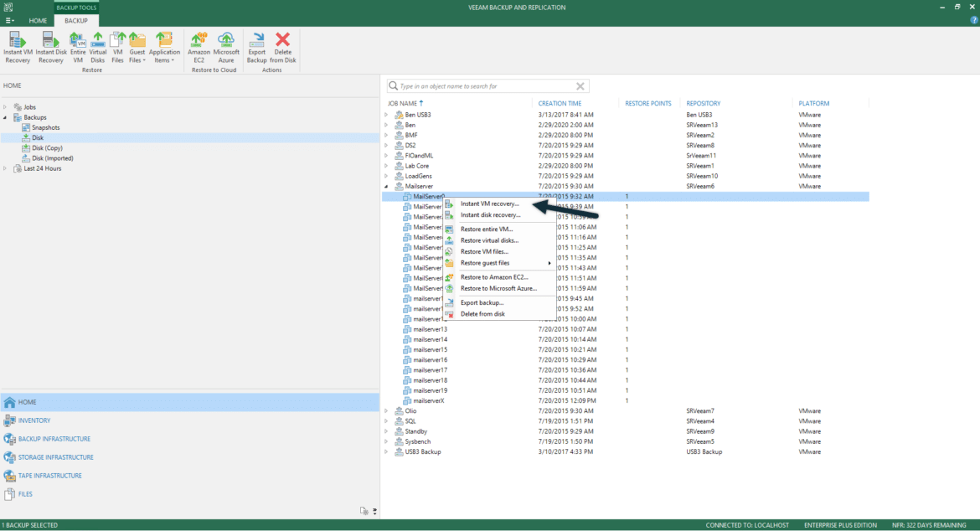The width and height of the screenshot is (980, 531).
Task: Open the HOME view in bottom navigation
Action: 190,402
